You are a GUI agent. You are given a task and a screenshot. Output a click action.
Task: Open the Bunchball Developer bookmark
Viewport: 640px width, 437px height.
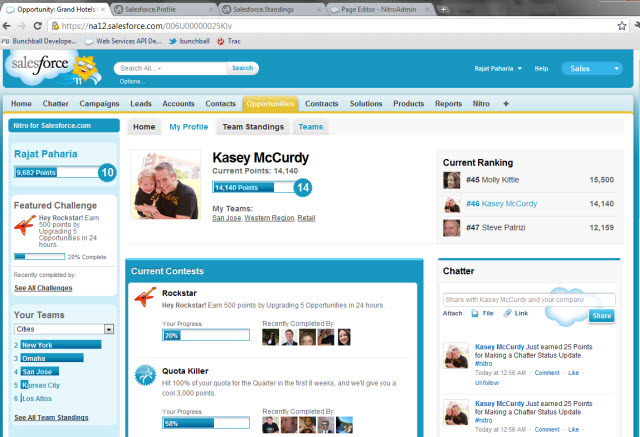coord(39,41)
